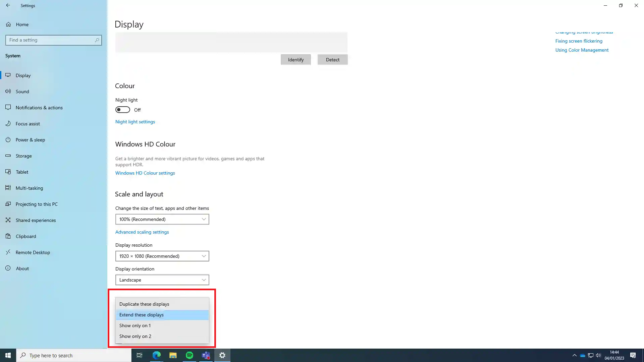The height and width of the screenshot is (362, 644).
Task: Open Night light settings
Action: coord(135,121)
